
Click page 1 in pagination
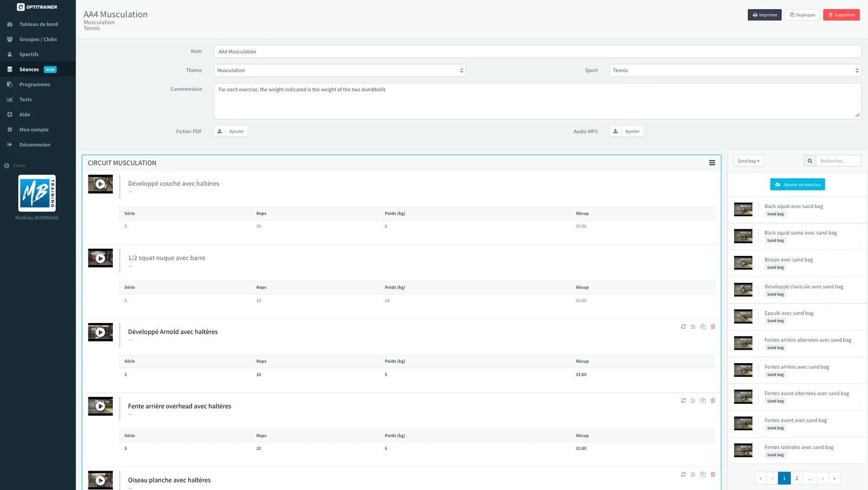(784, 478)
